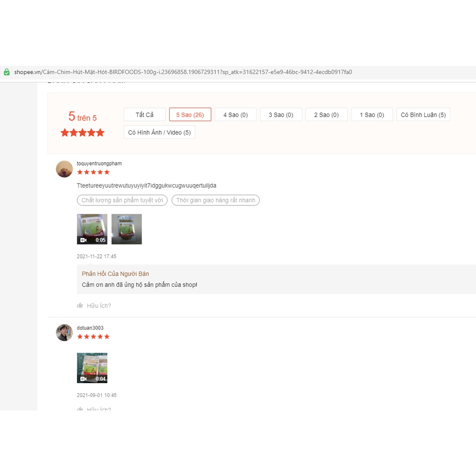Click the dotuan3003 username link
476x476 pixels.
click(90, 328)
